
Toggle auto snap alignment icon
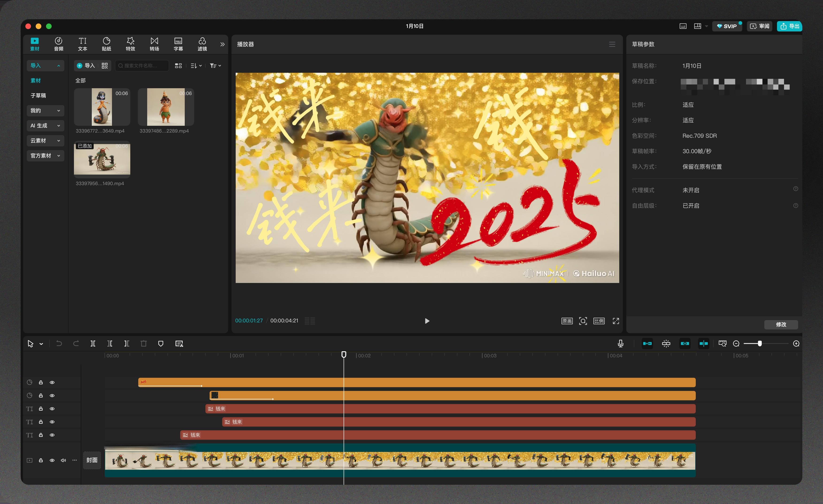(666, 344)
